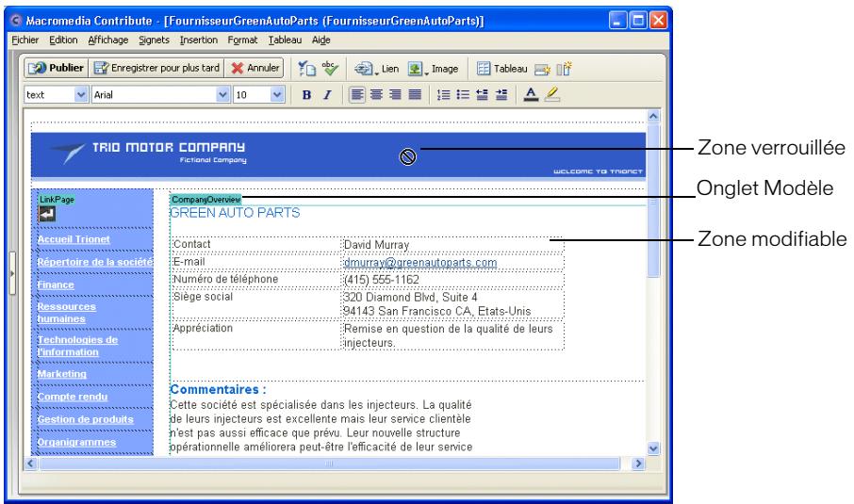Viewport: 854px width, 504px height.
Task: Toggle bold formatting
Action: pos(306,95)
